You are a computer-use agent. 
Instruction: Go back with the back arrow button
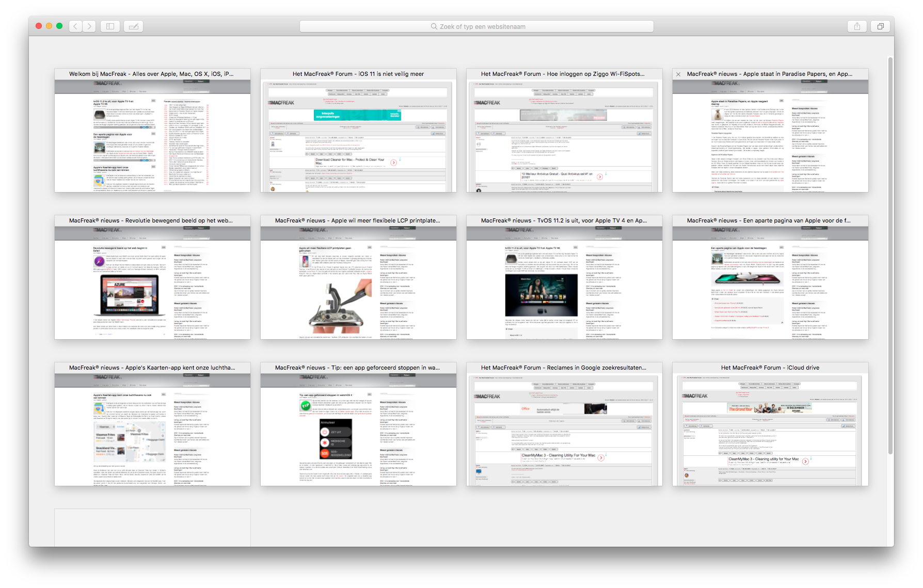(76, 26)
